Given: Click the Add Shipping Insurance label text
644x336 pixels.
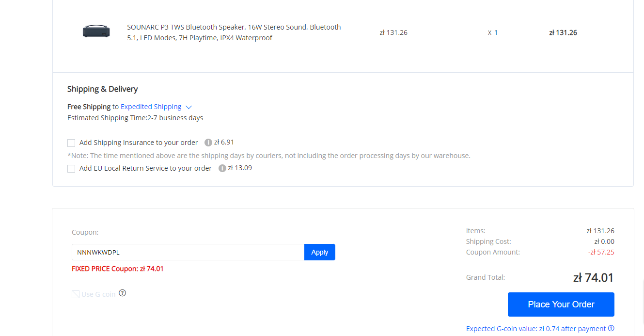Looking at the screenshot, I should [x=139, y=143].
